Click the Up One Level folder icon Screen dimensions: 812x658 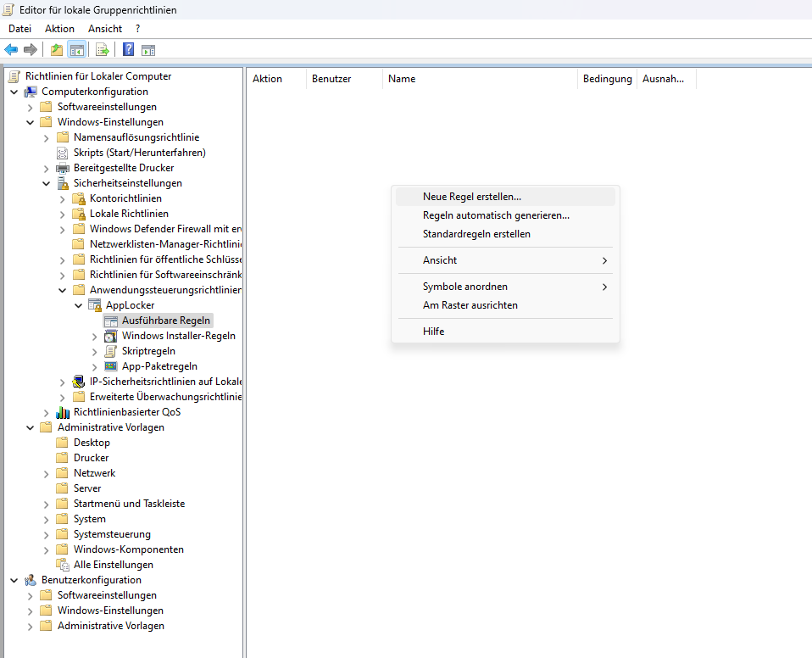click(57, 50)
